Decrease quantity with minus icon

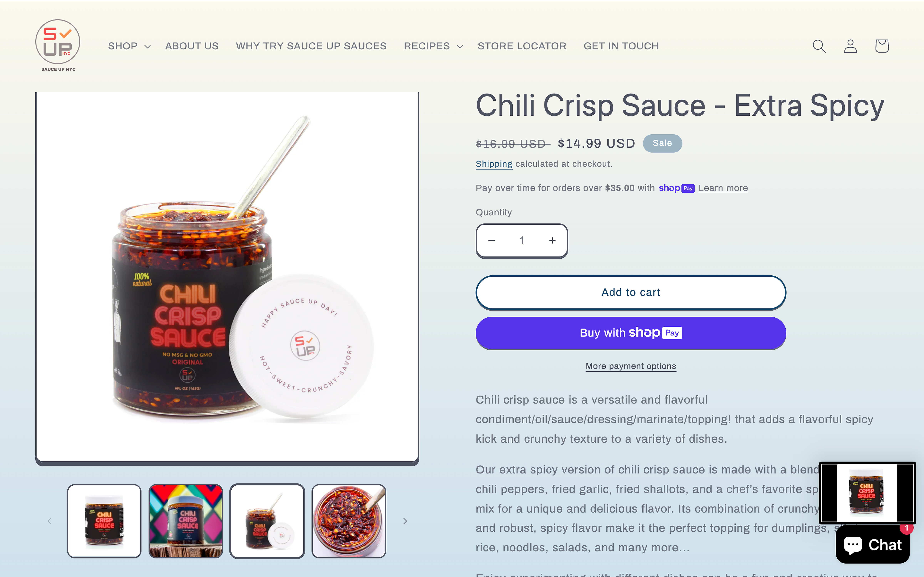pyautogui.click(x=491, y=240)
